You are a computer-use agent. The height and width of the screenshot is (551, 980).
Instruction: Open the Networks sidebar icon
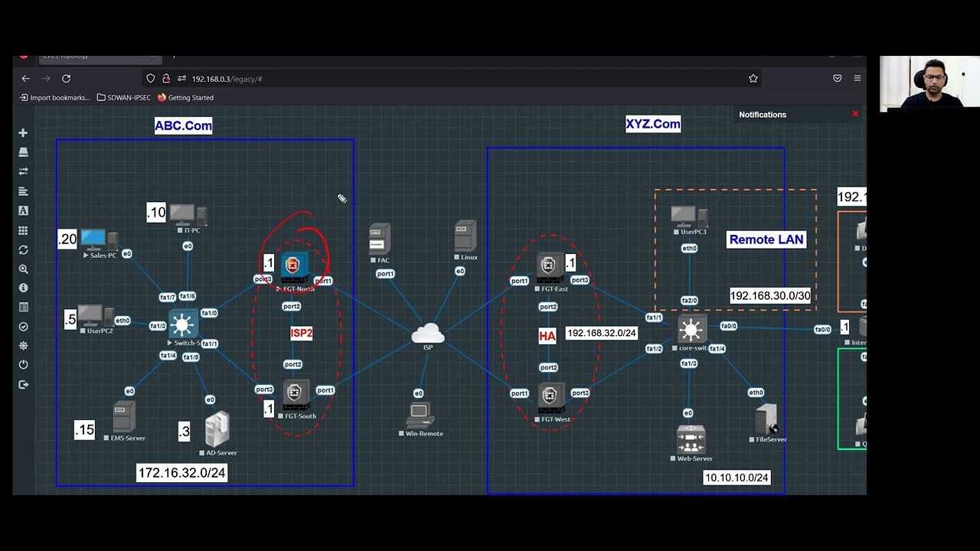[x=23, y=171]
